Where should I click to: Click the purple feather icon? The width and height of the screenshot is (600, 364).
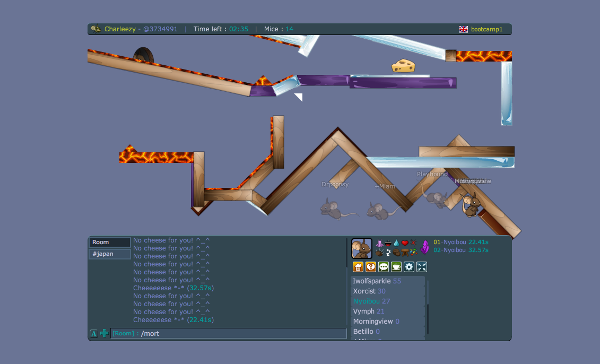(x=425, y=247)
